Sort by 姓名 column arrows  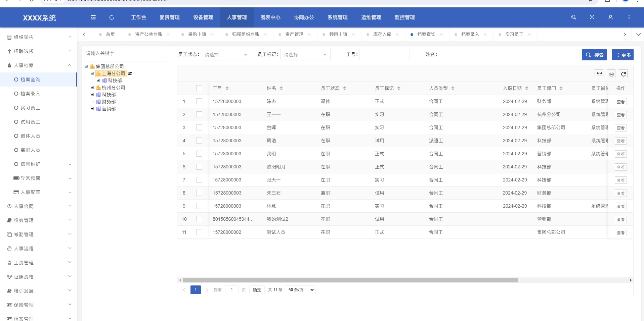point(281,88)
